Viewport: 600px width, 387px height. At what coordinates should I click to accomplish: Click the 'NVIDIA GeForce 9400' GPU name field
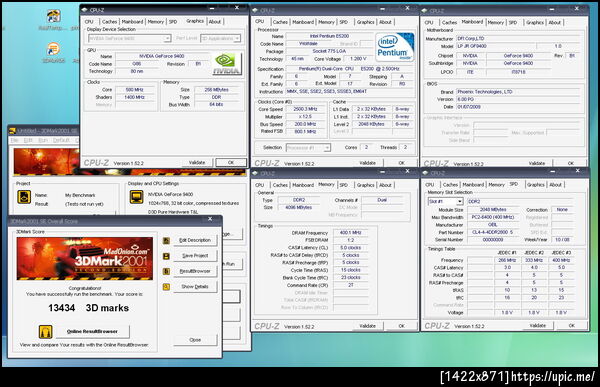(x=162, y=56)
